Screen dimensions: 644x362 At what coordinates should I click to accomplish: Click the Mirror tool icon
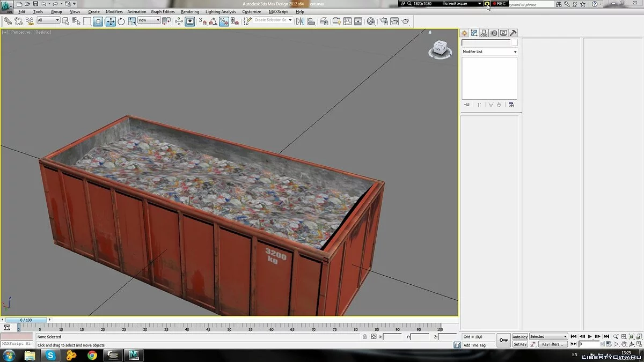point(300,21)
